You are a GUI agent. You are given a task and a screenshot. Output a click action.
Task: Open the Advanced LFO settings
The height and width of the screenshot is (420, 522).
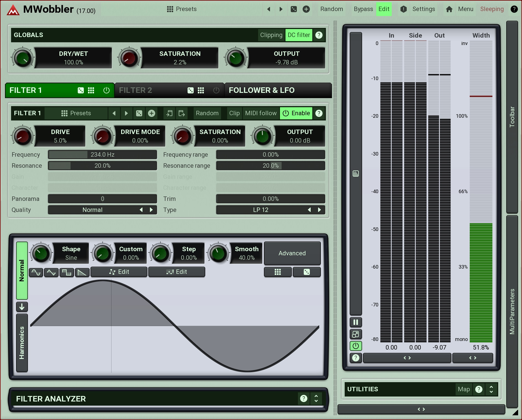point(292,253)
